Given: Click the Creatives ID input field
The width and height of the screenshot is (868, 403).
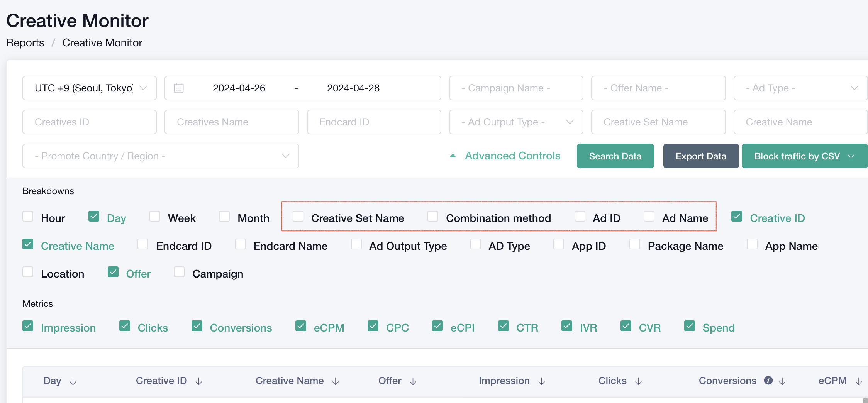Looking at the screenshot, I should pyautogui.click(x=90, y=122).
